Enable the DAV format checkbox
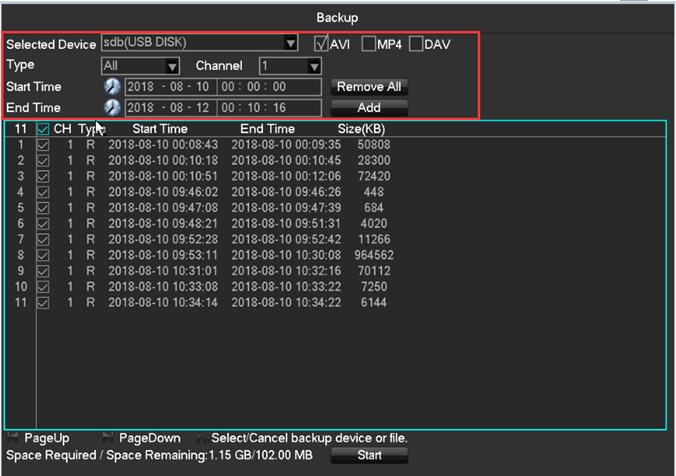Screen dimensions: 676x476 tap(416, 44)
